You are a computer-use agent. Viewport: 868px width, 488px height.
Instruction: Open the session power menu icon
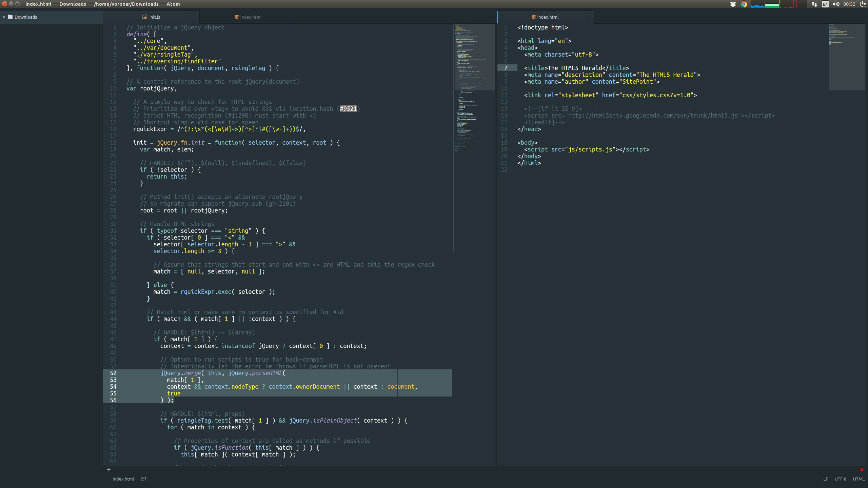tap(863, 4)
